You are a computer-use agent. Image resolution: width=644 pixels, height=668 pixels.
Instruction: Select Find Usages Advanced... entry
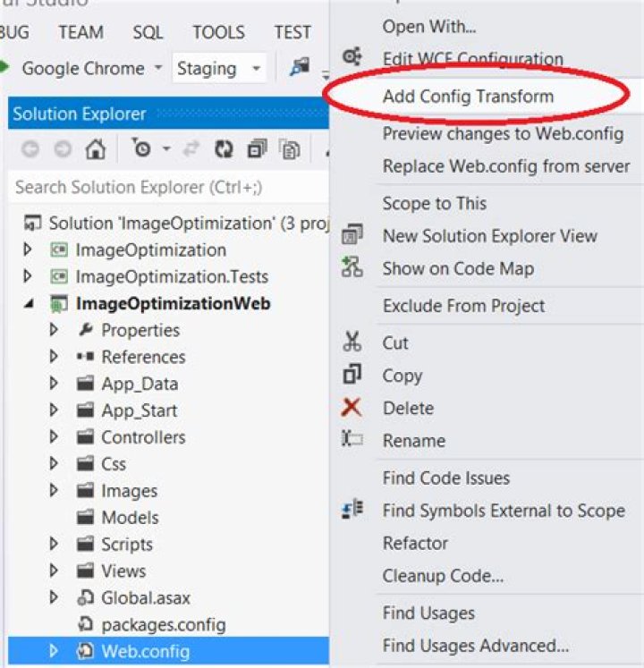click(x=476, y=646)
